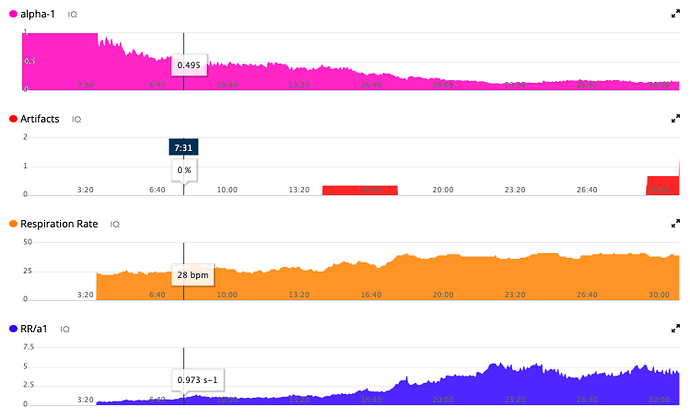Click the 50 y-axis label of Respiration Rate
Image resolution: width=690 pixels, height=417 pixels.
click(28, 242)
